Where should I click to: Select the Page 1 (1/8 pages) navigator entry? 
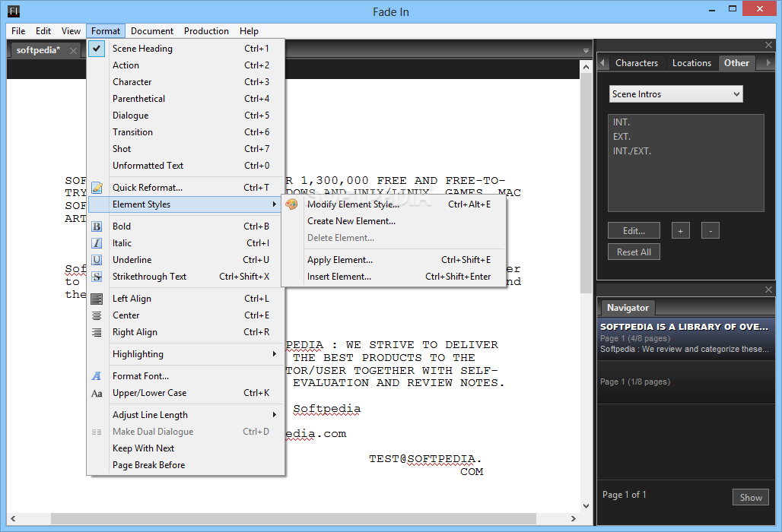click(685, 382)
